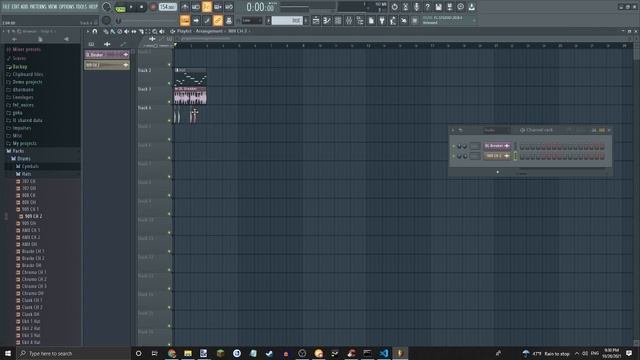This screenshot has height=360, width=640.
Task: Click the red Record button
Action: click(x=153, y=7)
